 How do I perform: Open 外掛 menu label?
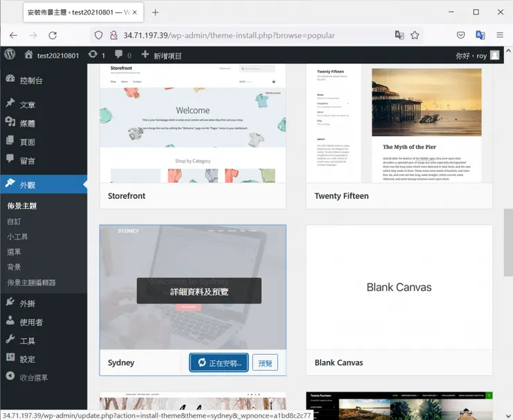coord(27,304)
